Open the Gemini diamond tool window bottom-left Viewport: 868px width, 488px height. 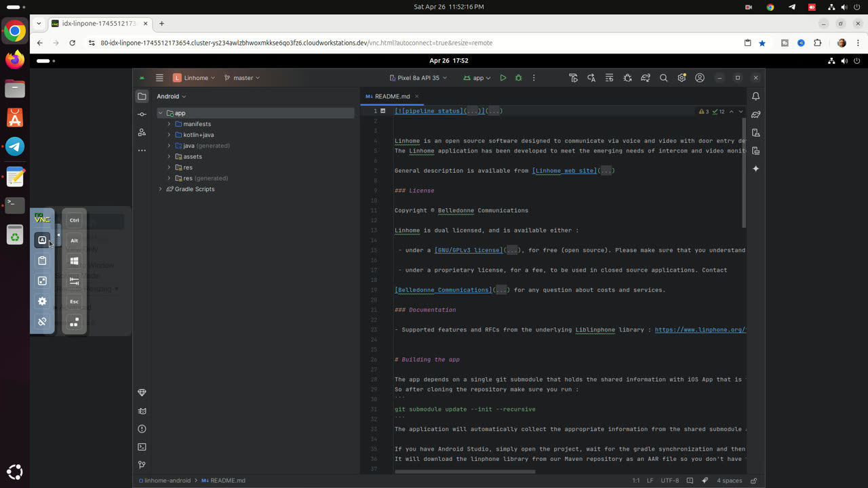click(x=142, y=393)
